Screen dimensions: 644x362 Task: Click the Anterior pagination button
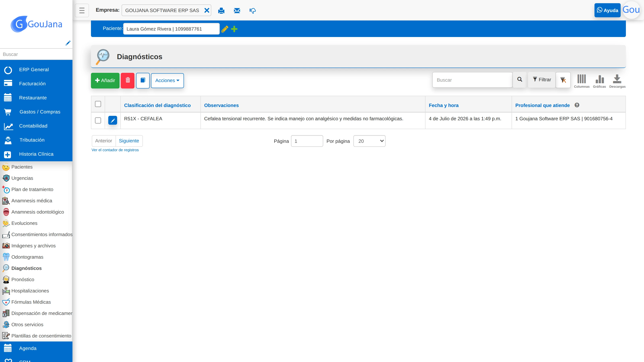click(x=103, y=141)
